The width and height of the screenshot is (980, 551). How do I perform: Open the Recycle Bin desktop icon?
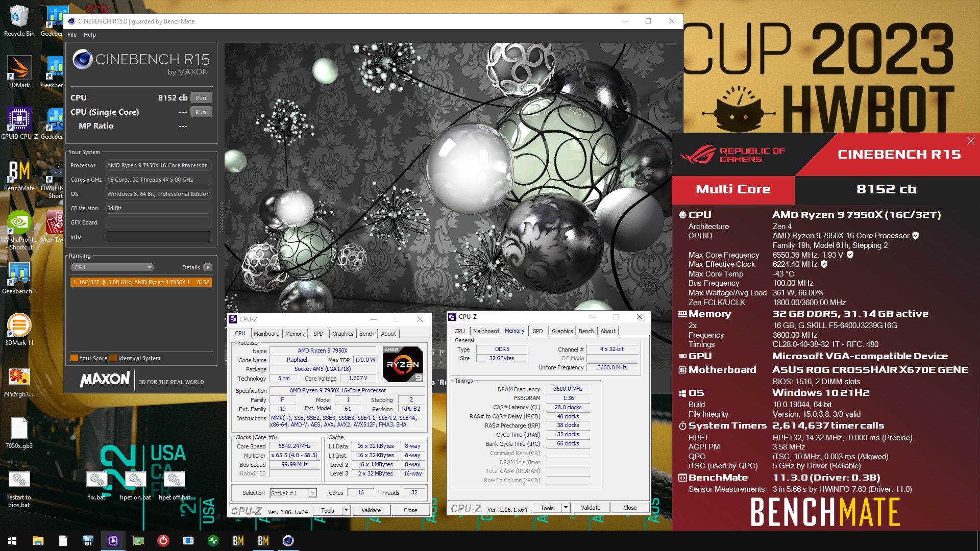click(x=19, y=20)
